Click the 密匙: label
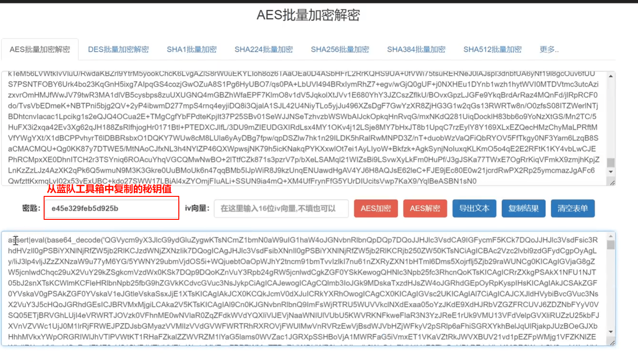This screenshot has height=364, width=638. coord(30,208)
